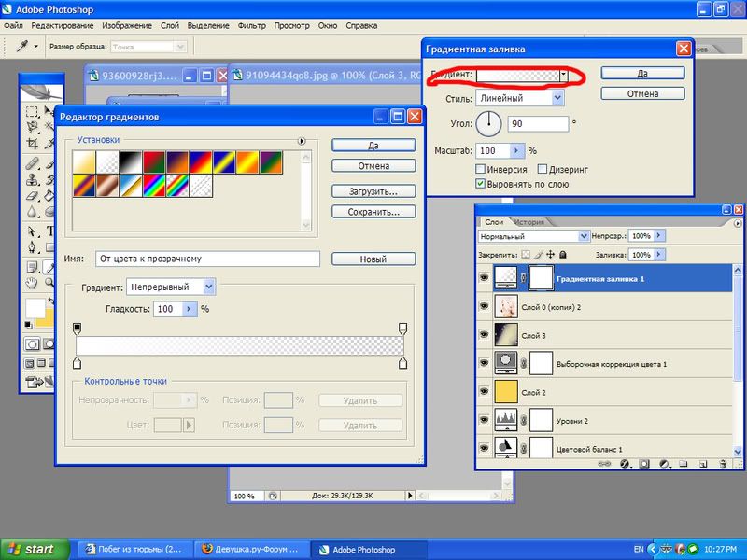Delete the layer using the trash icon
The image size is (747, 560).
pos(723,464)
